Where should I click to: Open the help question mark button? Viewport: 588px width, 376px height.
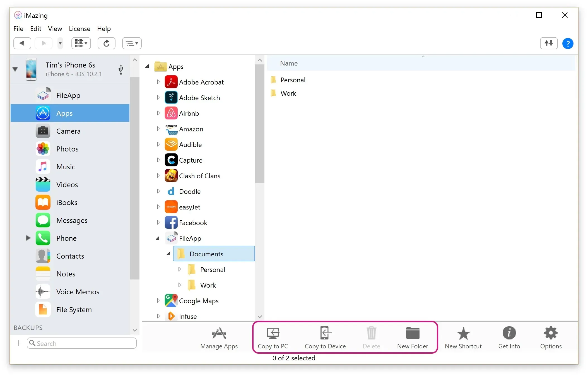coord(568,43)
